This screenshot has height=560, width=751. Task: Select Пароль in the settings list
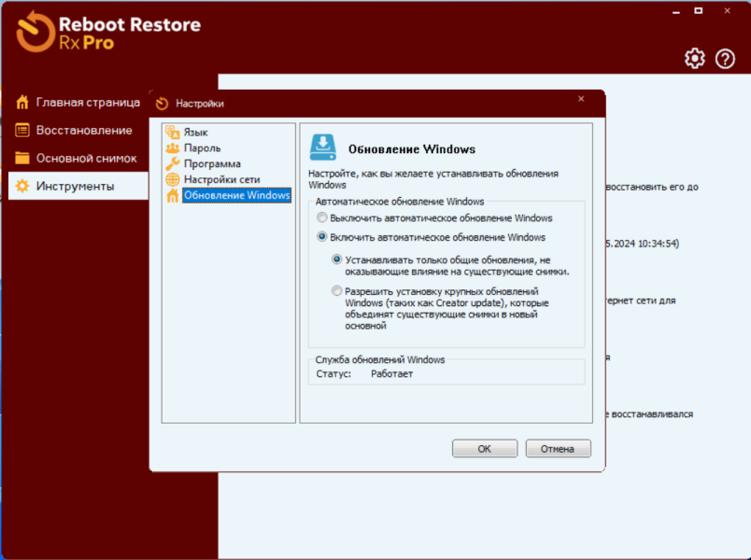[x=202, y=147]
